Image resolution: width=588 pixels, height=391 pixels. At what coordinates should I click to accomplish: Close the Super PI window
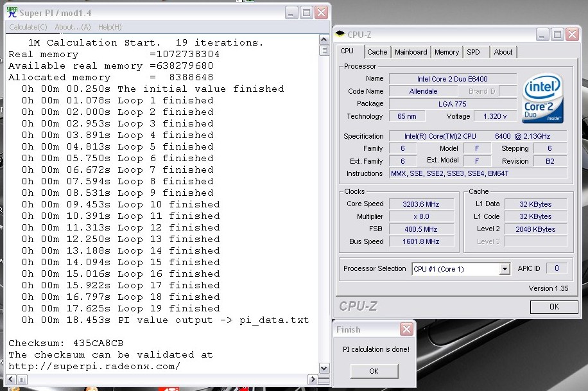pos(322,13)
